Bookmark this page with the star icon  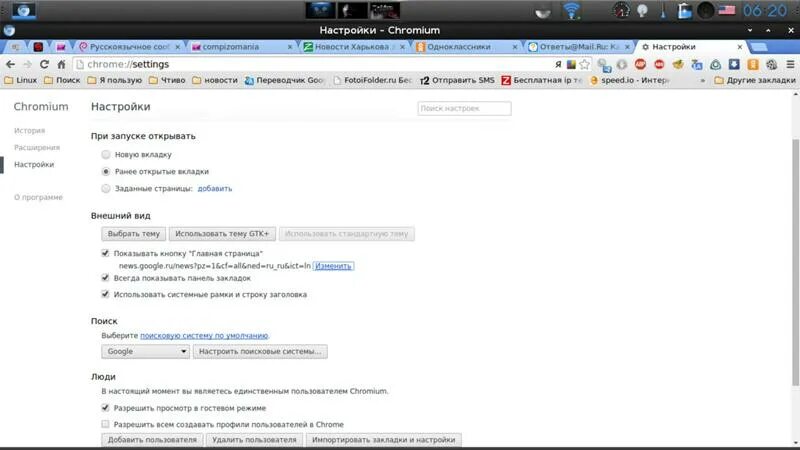tap(585, 64)
